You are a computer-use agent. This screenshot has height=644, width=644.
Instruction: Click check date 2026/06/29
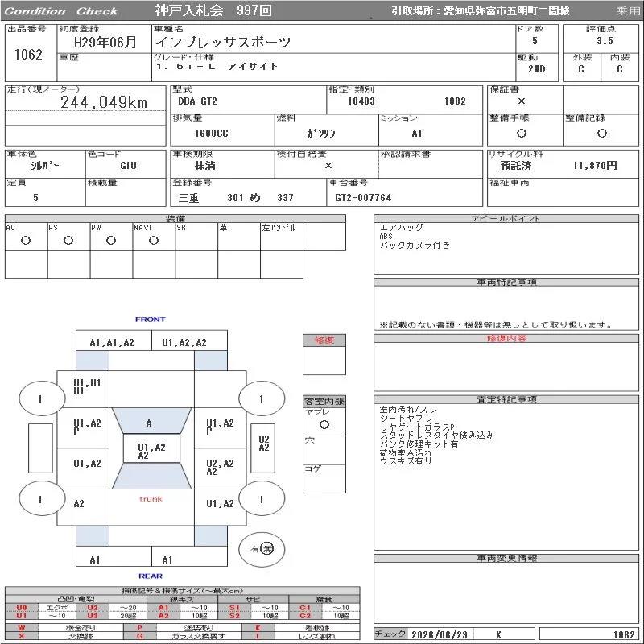point(440,634)
